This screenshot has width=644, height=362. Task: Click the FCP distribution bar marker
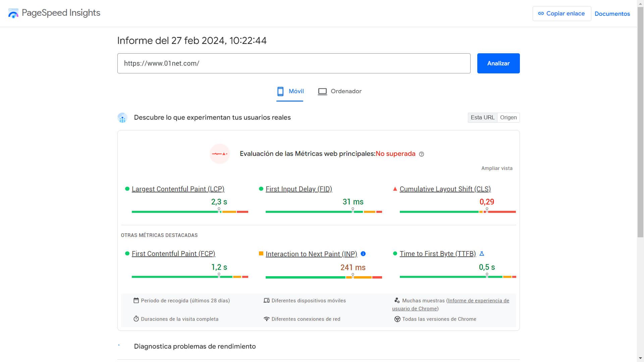219,275
